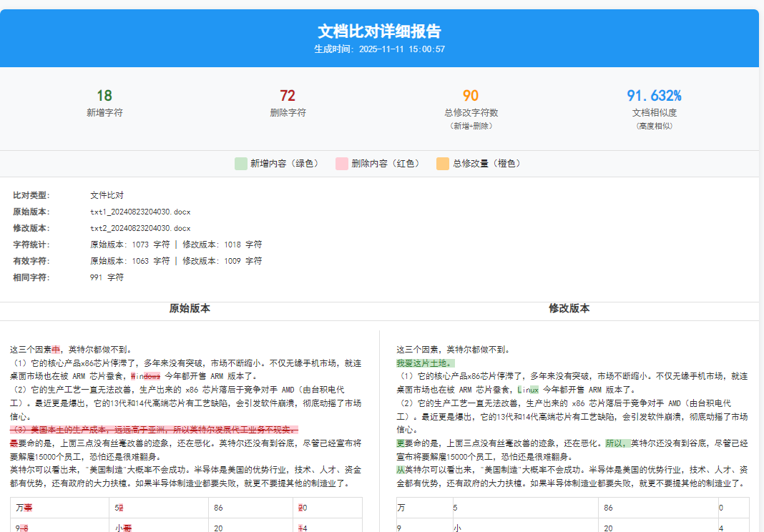Click the 991 字符 identical count
The width and height of the screenshot is (764, 532).
click(x=107, y=277)
